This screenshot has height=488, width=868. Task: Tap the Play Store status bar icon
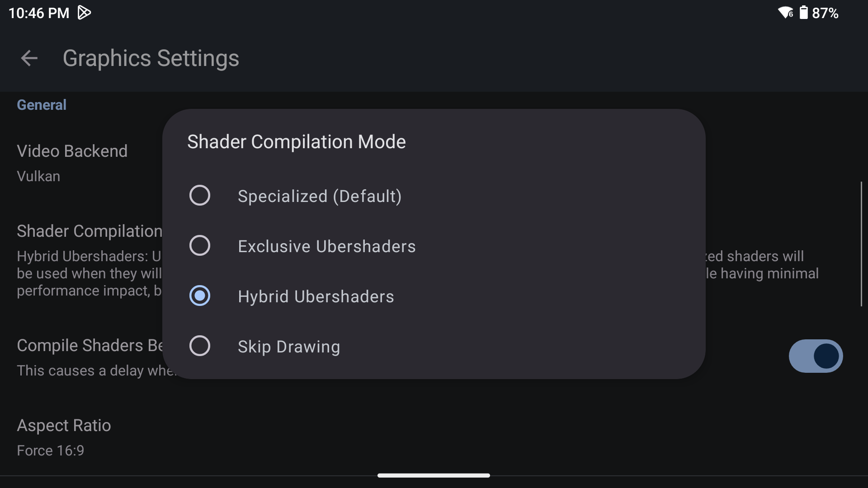[x=84, y=13]
